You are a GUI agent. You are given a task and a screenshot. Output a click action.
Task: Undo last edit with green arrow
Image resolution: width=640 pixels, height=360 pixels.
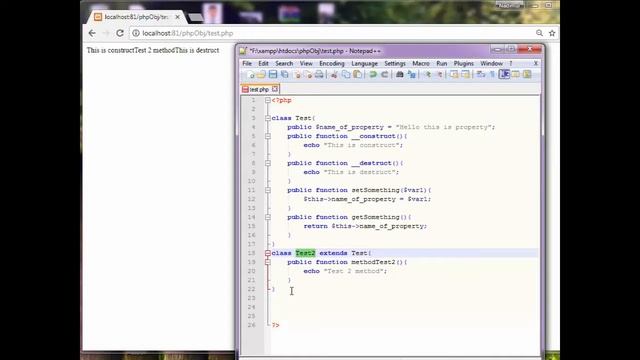pyautogui.click(x=373, y=74)
